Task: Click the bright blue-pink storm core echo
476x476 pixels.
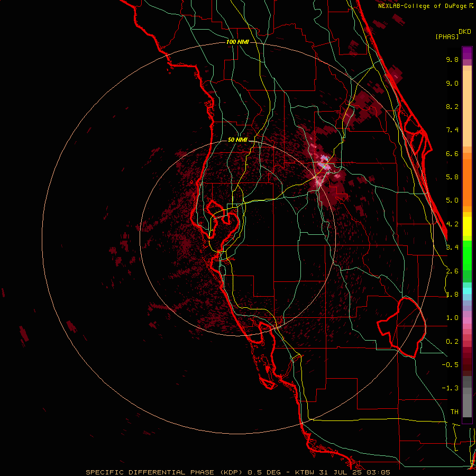Action: 324,162
